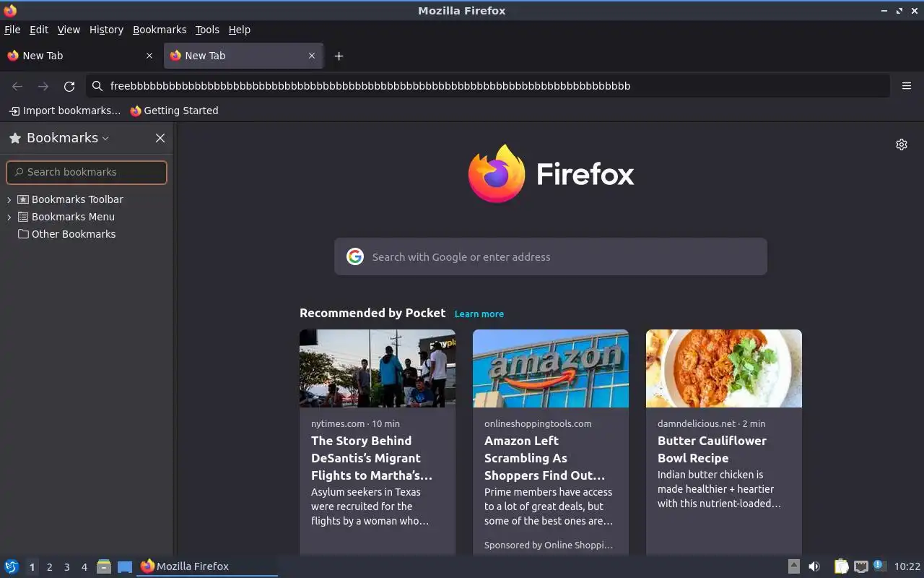Click the Google logo in search box
This screenshot has width=924, height=578.
355,256
